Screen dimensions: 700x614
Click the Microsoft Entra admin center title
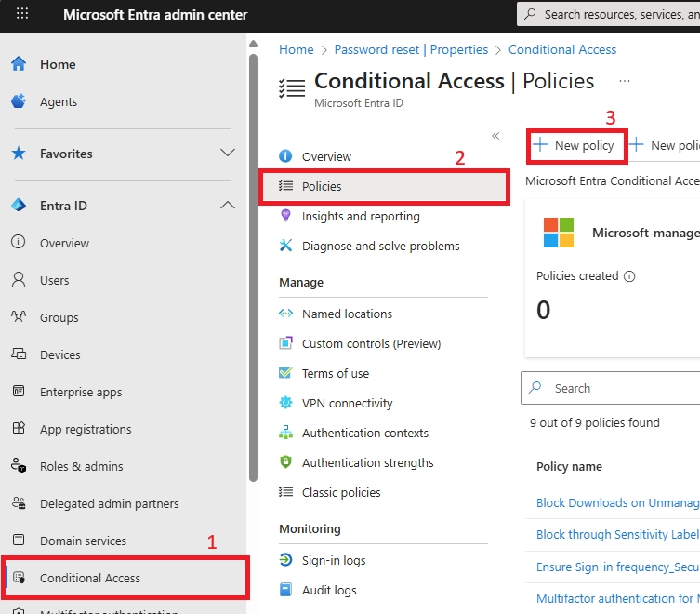[x=155, y=14]
